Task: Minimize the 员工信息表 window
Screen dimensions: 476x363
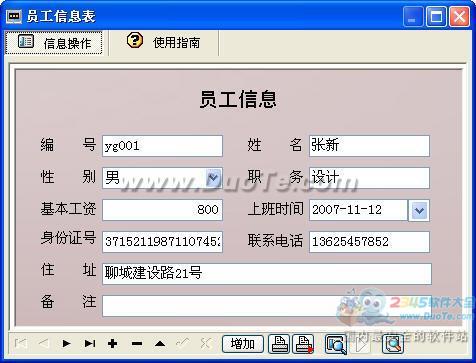Action: coord(413,16)
